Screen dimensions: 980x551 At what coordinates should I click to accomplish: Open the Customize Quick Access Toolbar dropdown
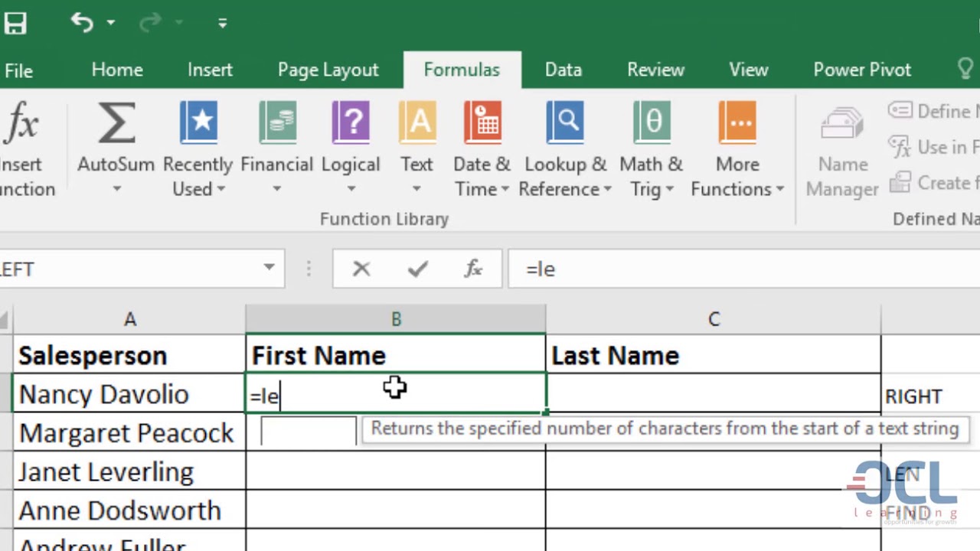coord(222,23)
